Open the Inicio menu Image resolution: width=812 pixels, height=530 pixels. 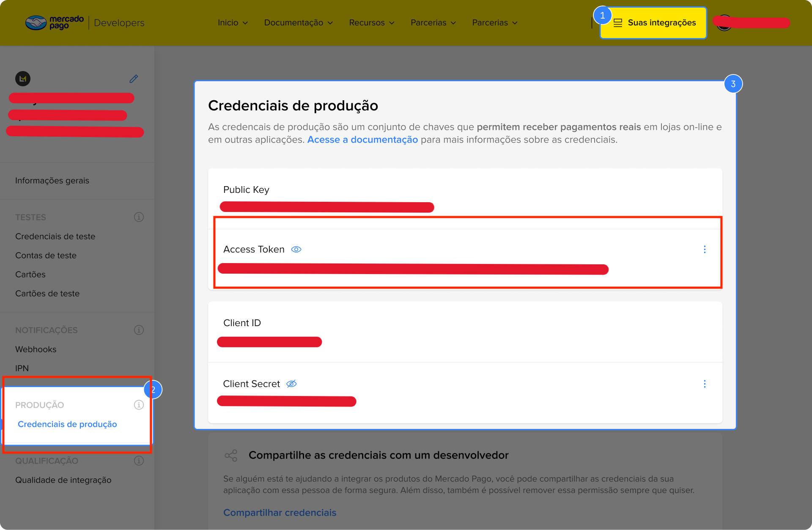[x=233, y=23]
